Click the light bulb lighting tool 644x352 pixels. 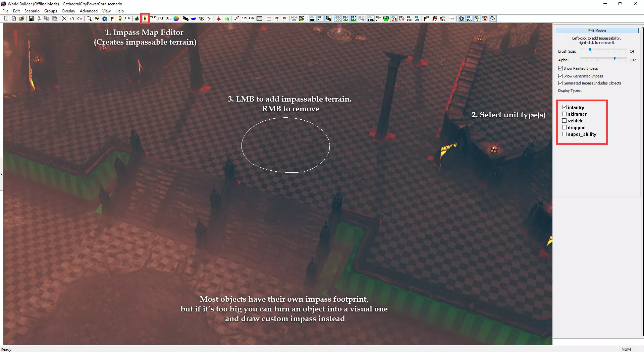[120, 19]
